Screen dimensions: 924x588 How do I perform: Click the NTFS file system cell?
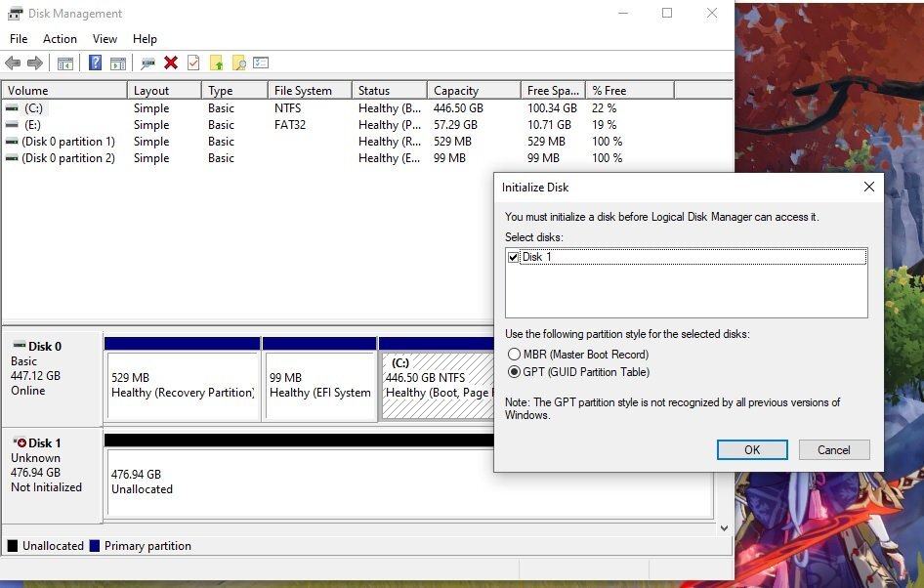pos(287,108)
